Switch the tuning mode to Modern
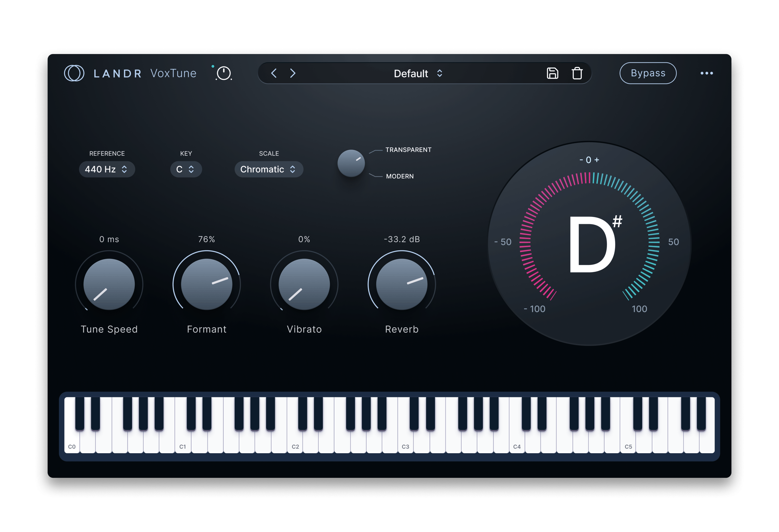Screen dimensions: 779x532 click(400, 176)
